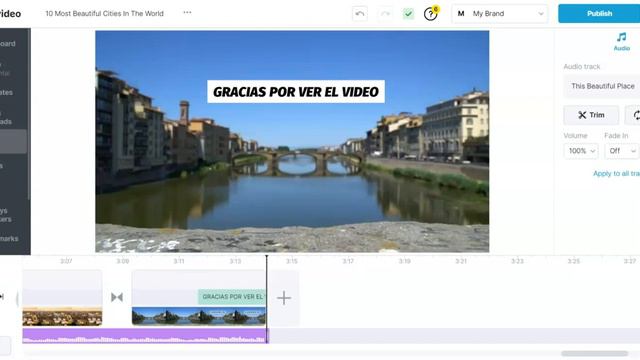The width and height of the screenshot is (640, 360).
Task: Click the replace audio loop icon
Action: click(x=635, y=115)
